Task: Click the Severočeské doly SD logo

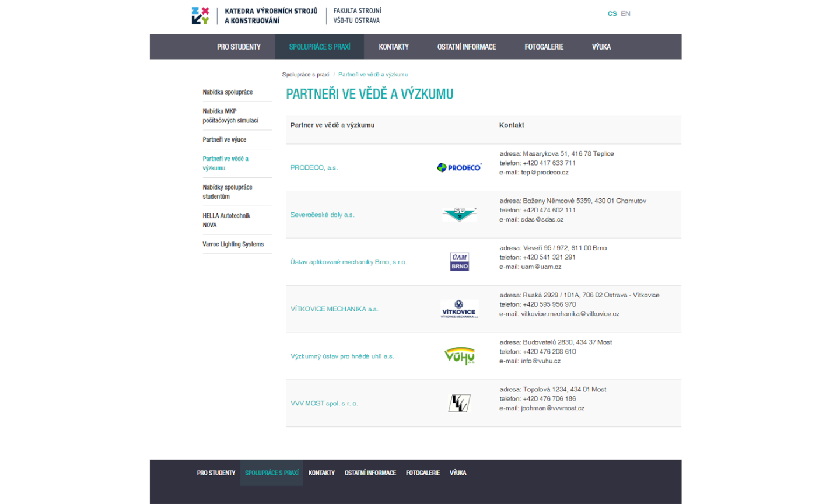Action: tap(460, 215)
